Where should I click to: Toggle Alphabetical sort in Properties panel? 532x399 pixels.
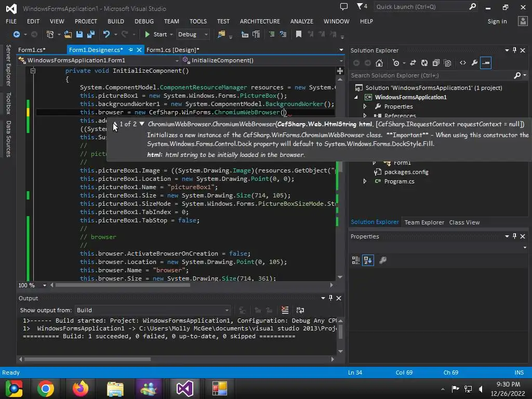(x=368, y=260)
